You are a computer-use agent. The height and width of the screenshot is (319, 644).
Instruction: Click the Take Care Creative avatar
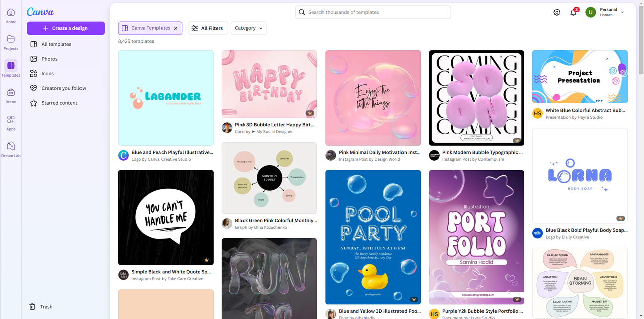click(x=123, y=275)
